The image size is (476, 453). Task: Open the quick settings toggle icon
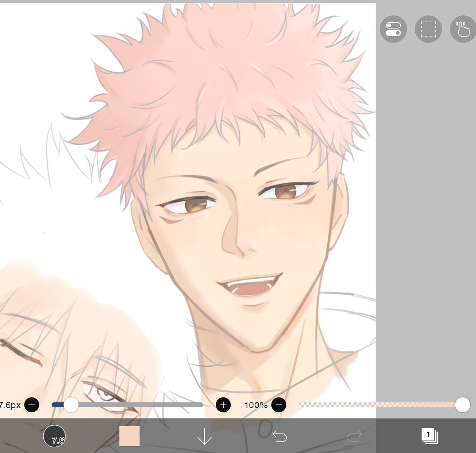pos(393,29)
